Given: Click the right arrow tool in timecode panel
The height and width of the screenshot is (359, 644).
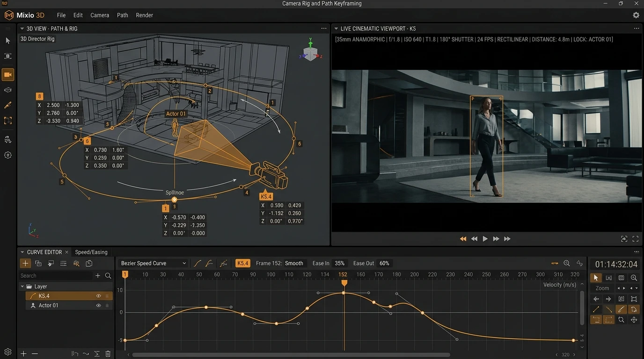Looking at the screenshot, I should 608,299.
